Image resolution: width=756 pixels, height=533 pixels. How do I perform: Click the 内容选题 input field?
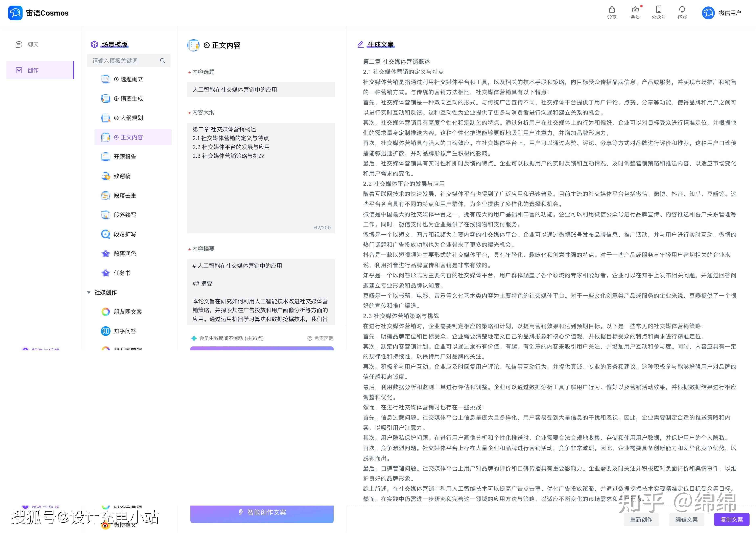(x=261, y=90)
